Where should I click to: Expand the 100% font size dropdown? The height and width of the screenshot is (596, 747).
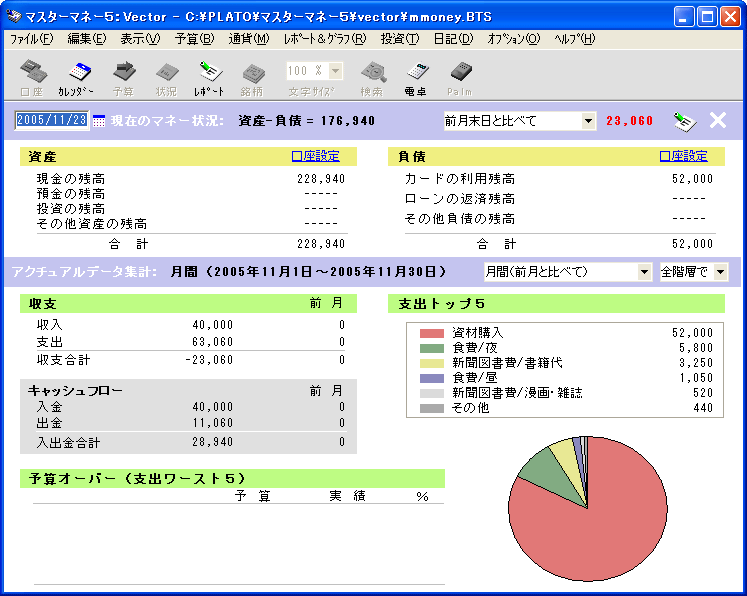coord(336,71)
